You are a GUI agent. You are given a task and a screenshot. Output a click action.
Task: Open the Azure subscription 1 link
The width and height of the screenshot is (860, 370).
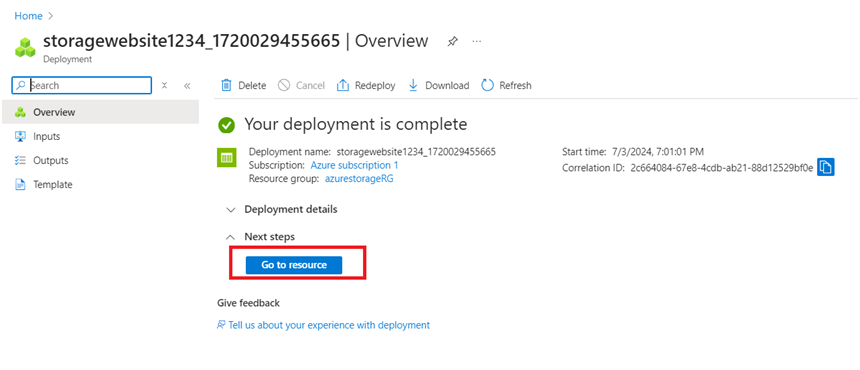tap(354, 165)
